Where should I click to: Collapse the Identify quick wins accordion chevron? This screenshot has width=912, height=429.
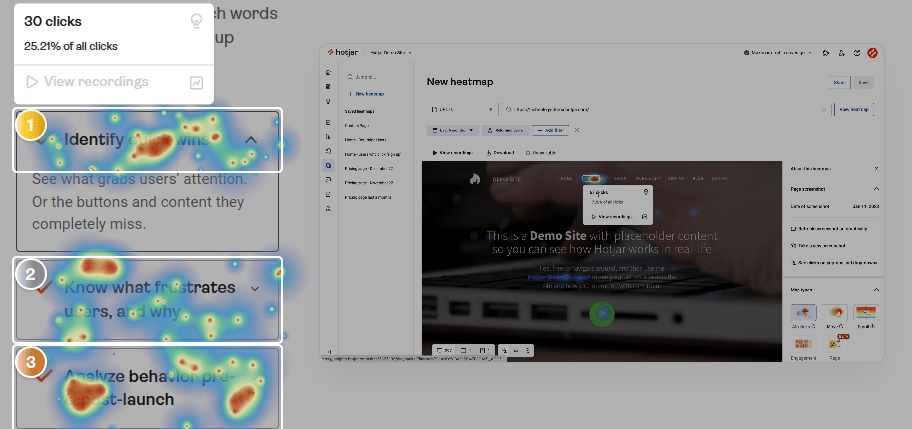click(251, 141)
